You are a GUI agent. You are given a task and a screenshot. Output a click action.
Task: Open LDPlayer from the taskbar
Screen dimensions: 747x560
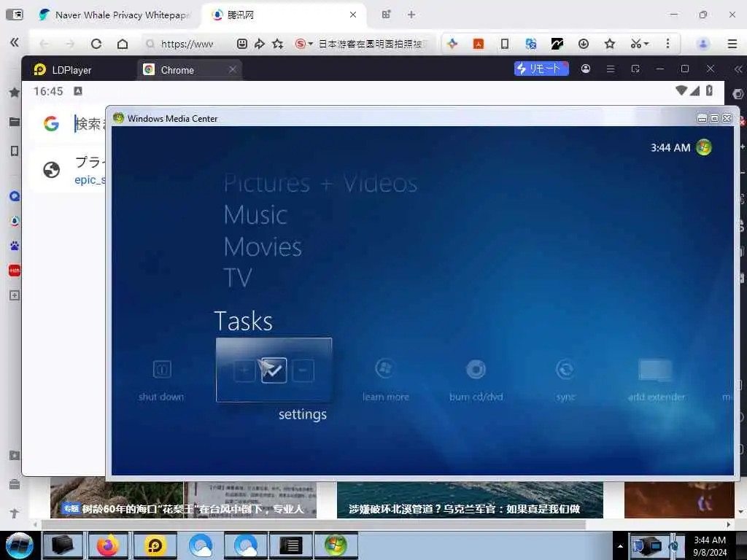coord(155,545)
